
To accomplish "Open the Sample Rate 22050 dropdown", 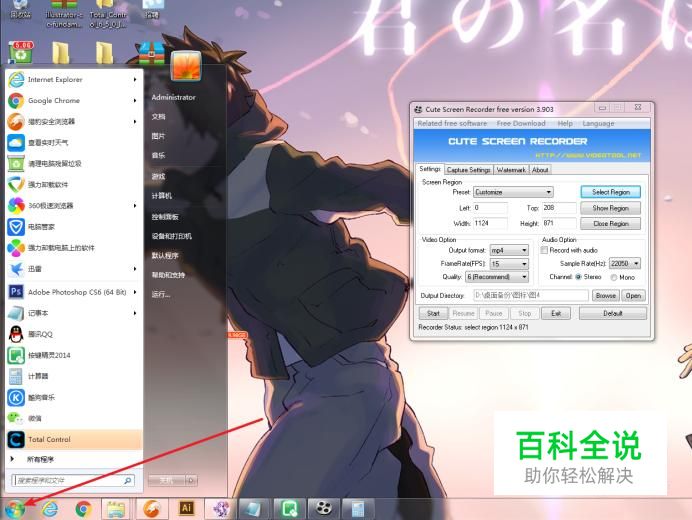I will pos(625,264).
